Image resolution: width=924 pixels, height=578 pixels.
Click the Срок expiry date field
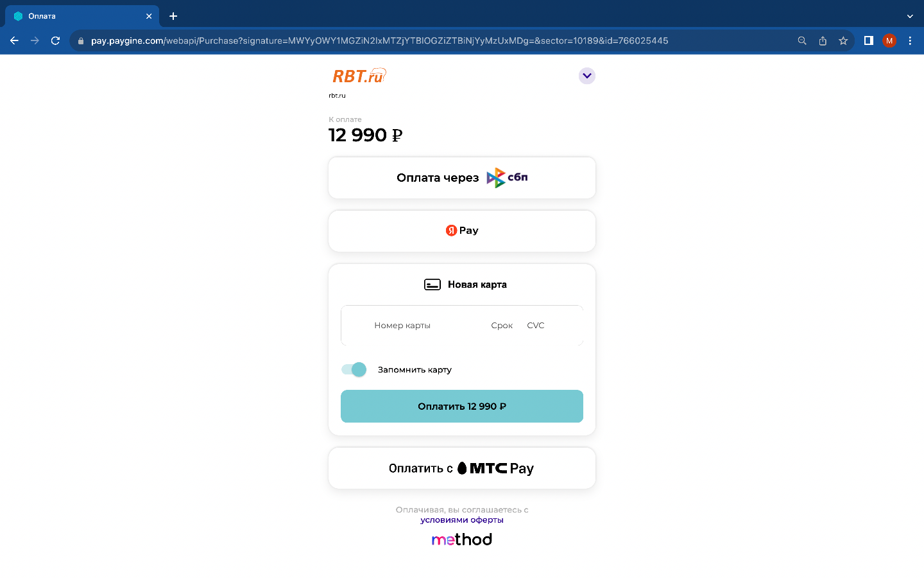pyautogui.click(x=502, y=326)
